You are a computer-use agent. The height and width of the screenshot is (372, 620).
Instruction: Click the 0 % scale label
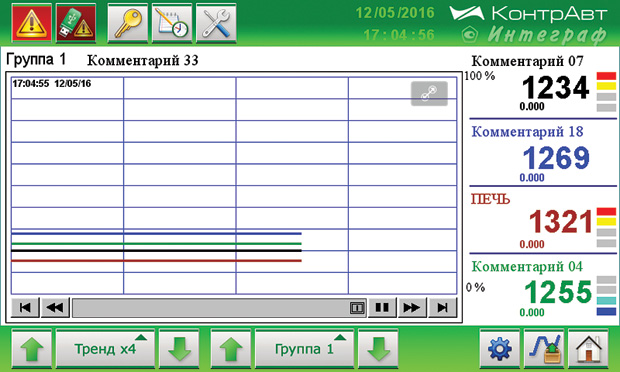[x=475, y=287]
